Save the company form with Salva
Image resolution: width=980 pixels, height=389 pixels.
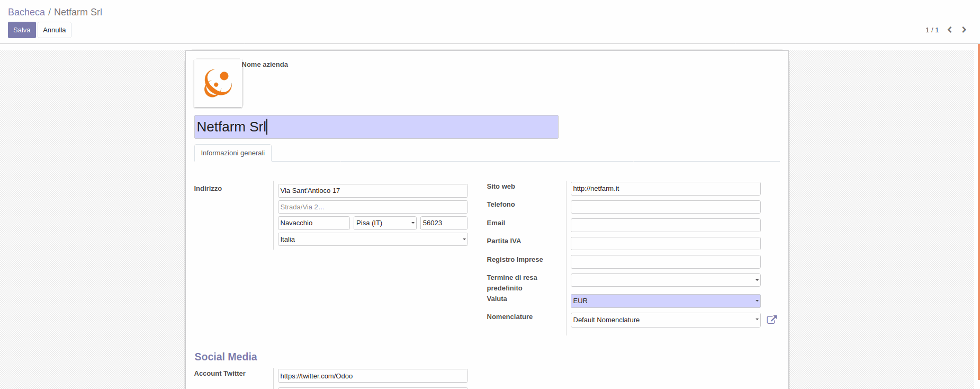(x=22, y=30)
